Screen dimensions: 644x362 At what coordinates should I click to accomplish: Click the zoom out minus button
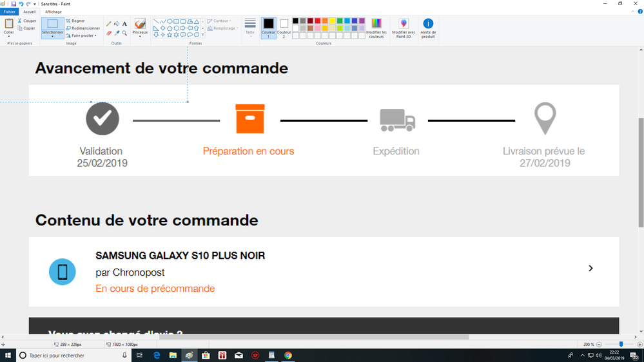coord(600,345)
